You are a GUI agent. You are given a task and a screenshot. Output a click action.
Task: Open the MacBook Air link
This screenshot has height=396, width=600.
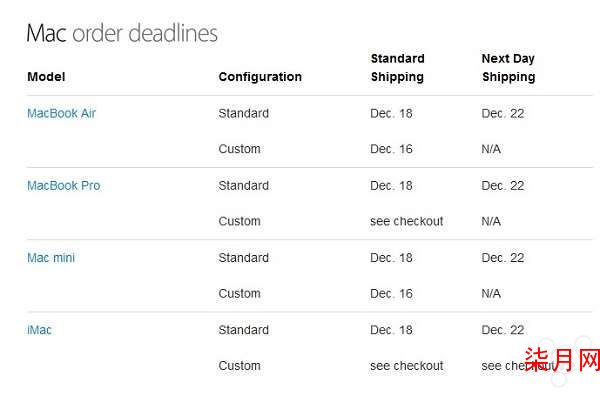tap(61, 113)
